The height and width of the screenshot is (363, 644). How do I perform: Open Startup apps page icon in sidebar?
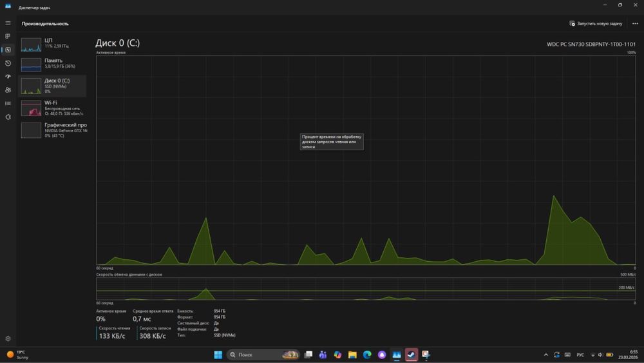[x=8, y=77]
